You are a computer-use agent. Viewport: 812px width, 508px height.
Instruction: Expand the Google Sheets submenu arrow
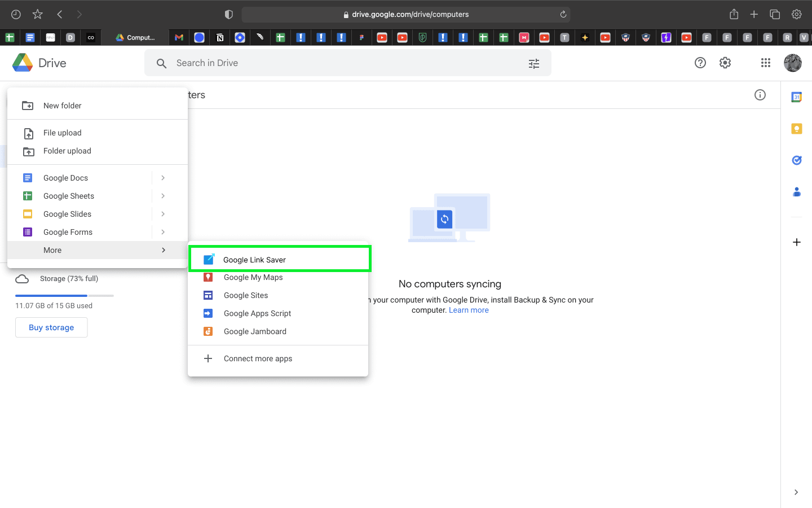pyautogui.click(x=163, y=196)
